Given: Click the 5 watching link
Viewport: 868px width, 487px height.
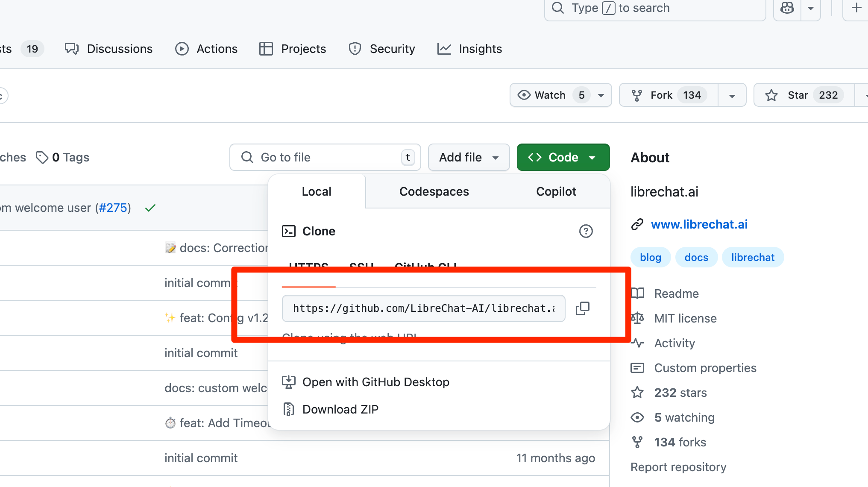Looking at the screenshot, I should (x=684, y=417).
